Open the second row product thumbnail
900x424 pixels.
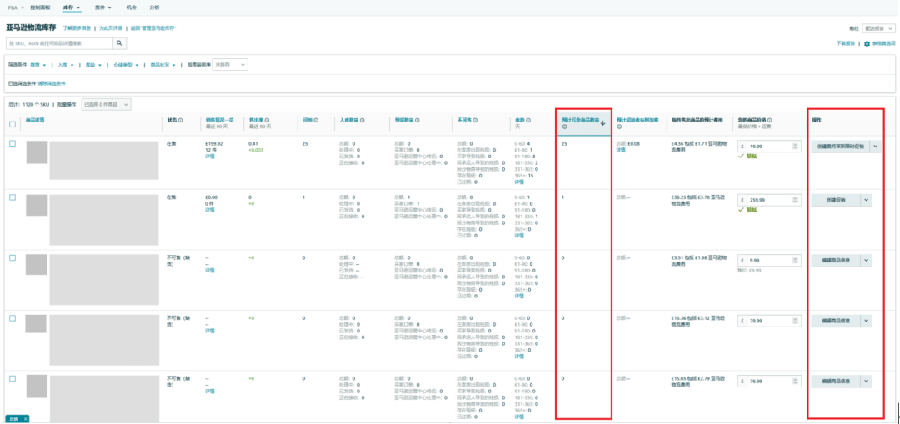coord(37,205)
